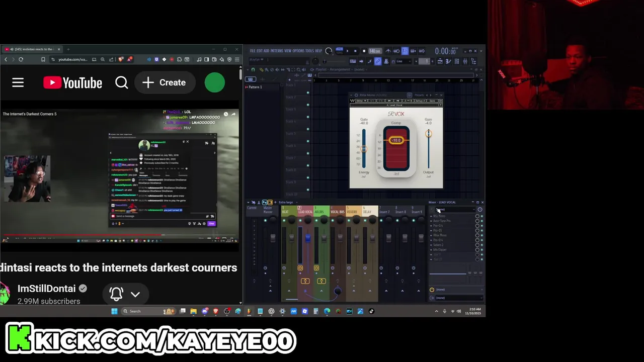Click the YouTube logo
644x362 pixels.
click(72, 82)
